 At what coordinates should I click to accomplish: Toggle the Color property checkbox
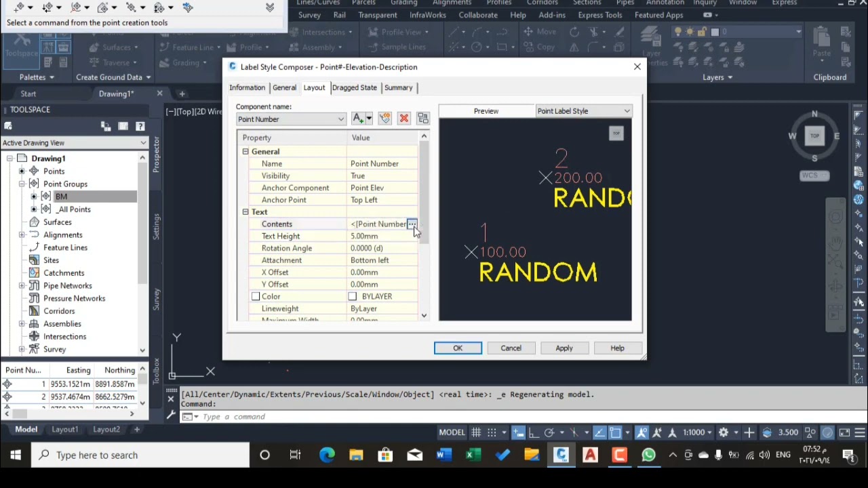(x=256, y=297)
